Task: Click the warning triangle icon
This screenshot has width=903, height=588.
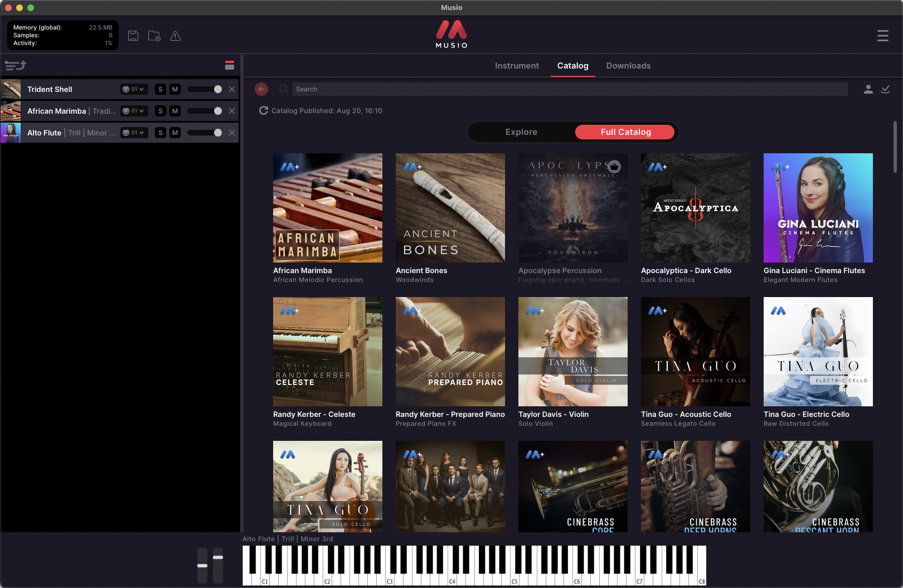Action: [x=175, y=36]
